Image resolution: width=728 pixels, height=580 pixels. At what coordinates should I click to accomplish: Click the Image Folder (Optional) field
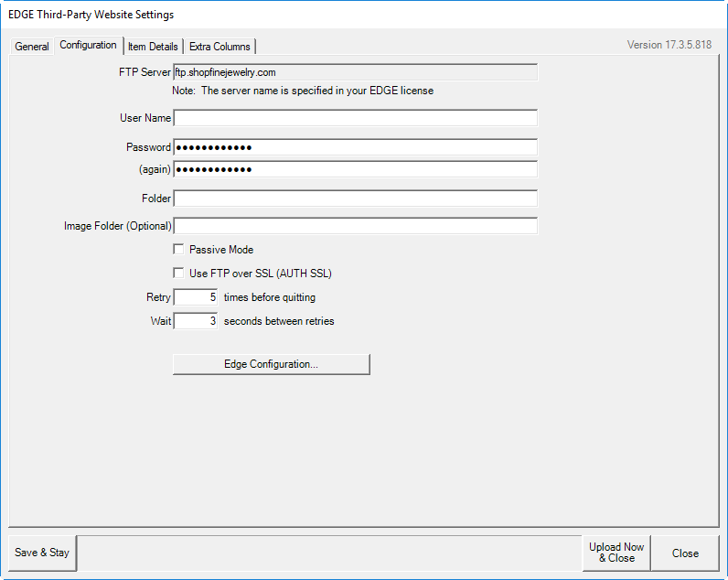(355, 226)
